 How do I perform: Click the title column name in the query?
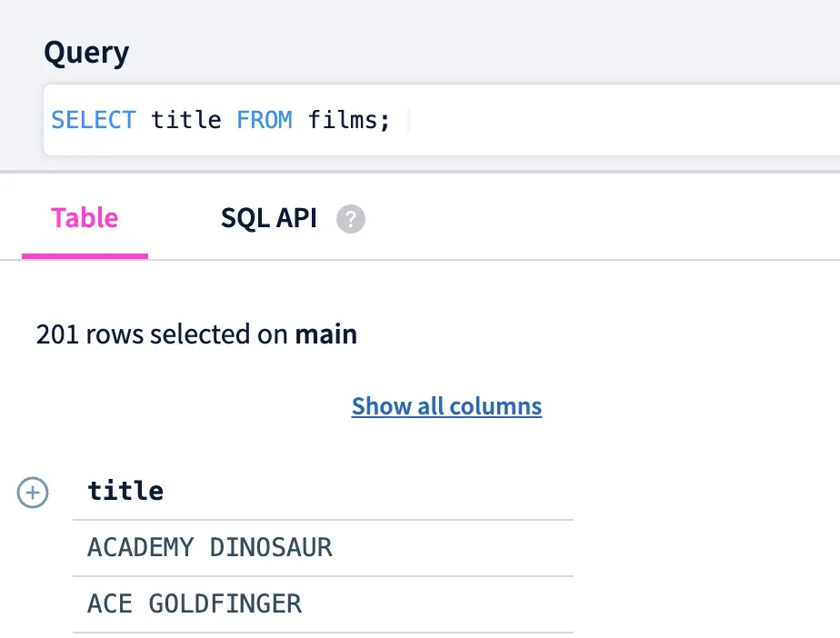click(x=185, y=119)
